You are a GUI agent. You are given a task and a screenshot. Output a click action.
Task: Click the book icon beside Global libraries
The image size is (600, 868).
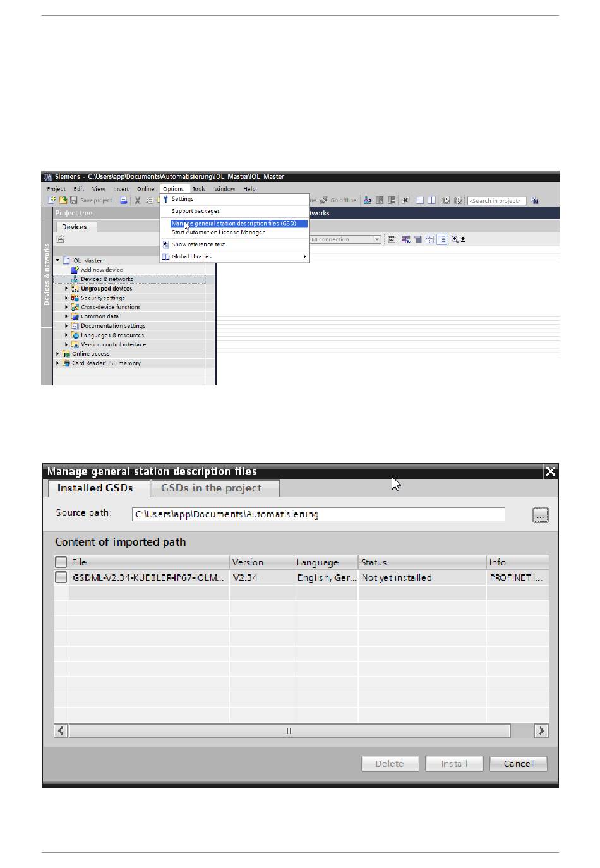point(165,256)
